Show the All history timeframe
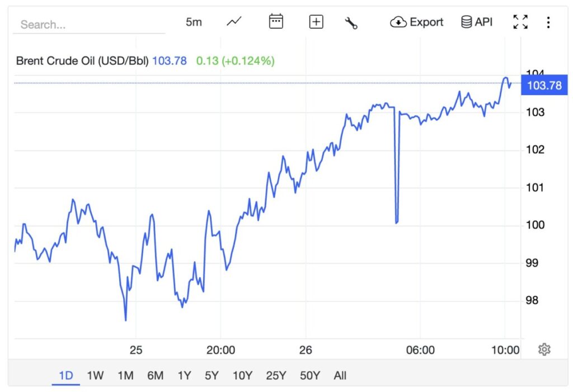The height and width of the screenshot is (392, 573). [x=340, y=375]
